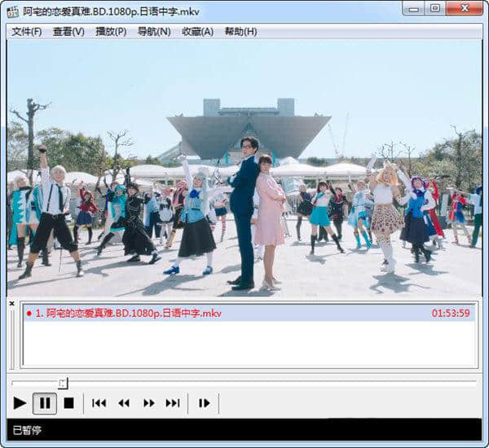Stop the video playback

coord(69,402)
